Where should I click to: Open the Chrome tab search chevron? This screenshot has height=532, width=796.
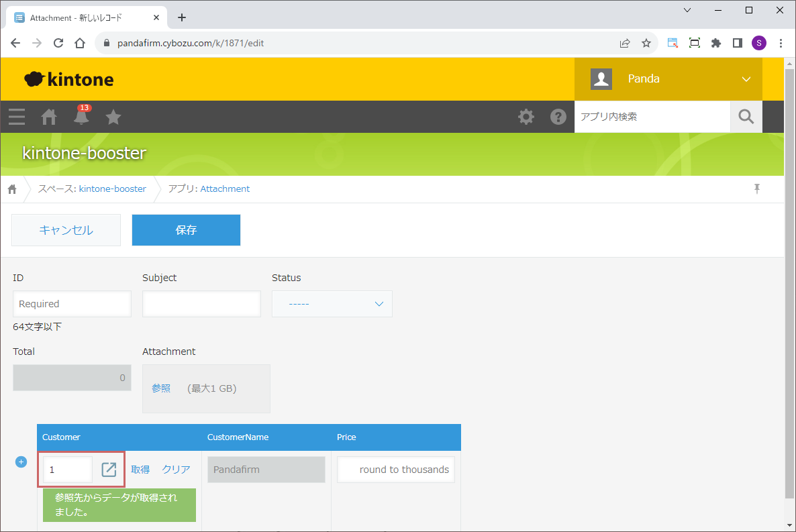coord(687,9)
